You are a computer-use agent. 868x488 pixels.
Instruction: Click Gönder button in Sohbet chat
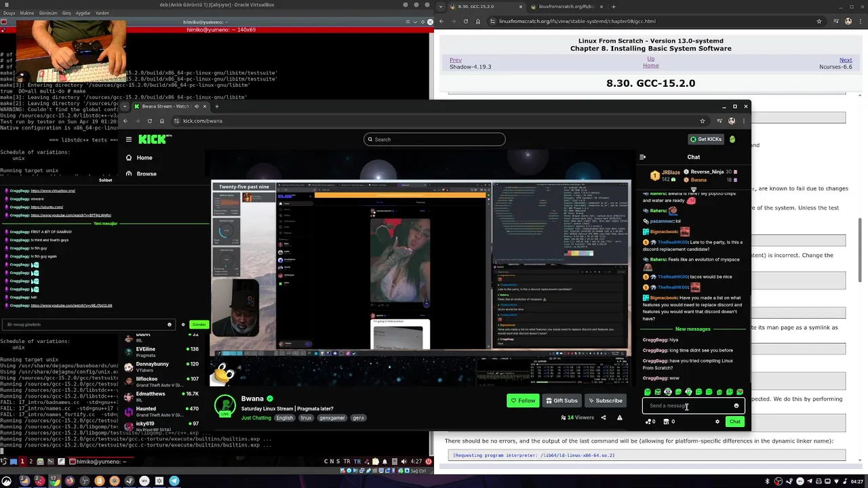click(199, 325)
